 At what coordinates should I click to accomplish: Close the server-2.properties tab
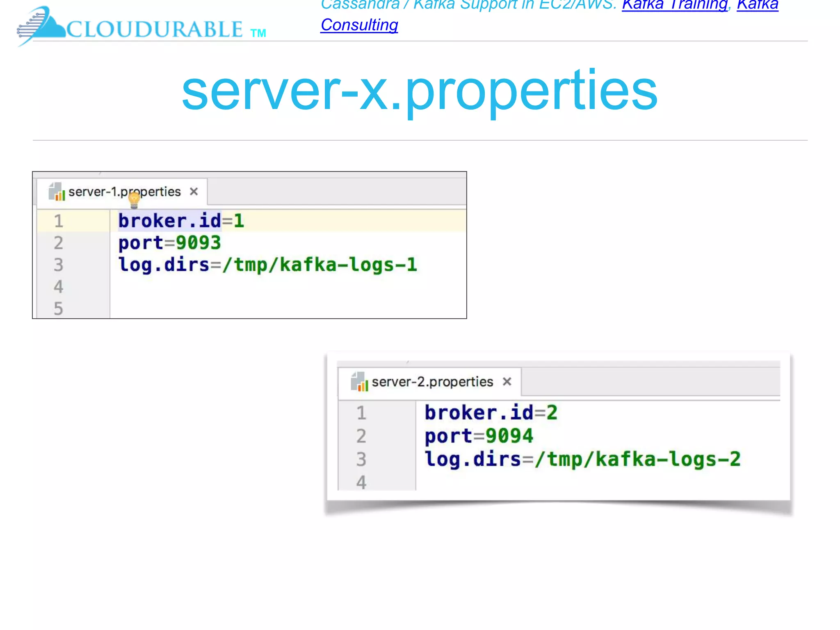point(507,381)
